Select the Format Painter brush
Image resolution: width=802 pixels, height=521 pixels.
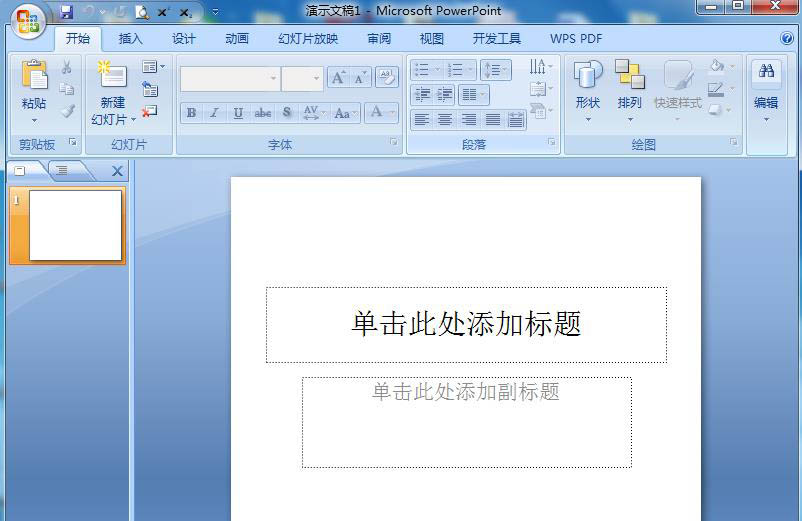tap(68, 110)
